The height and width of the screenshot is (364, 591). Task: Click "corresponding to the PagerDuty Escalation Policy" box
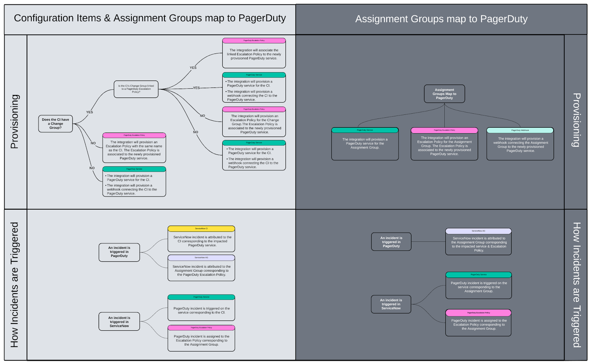pos(201,268)
